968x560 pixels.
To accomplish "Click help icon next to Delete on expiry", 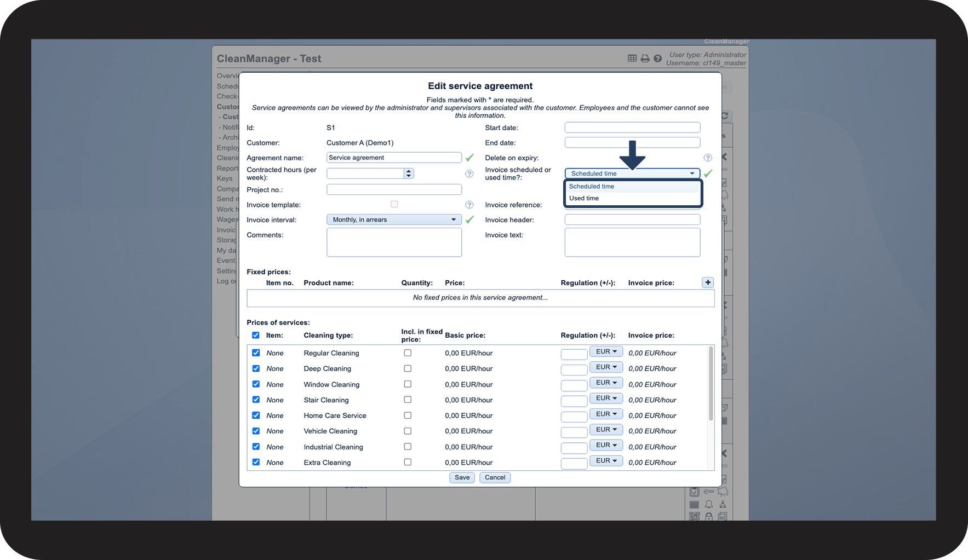I will [x=708, y=158].
